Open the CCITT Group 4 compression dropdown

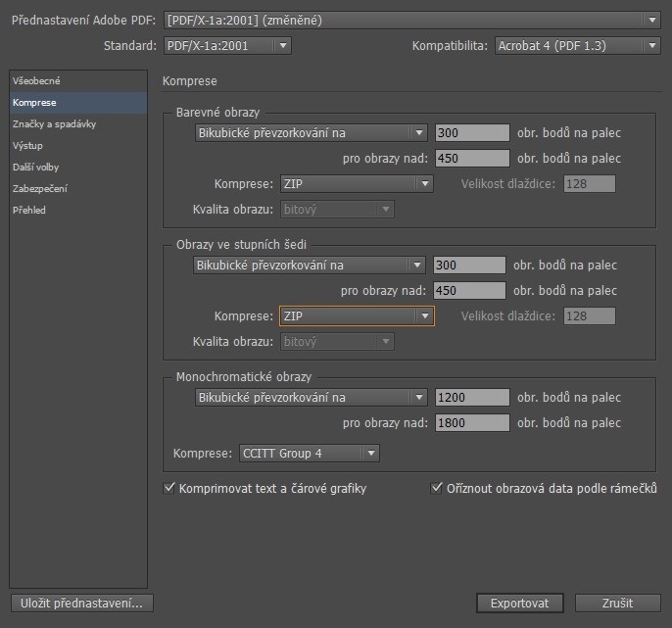[309, 453]
